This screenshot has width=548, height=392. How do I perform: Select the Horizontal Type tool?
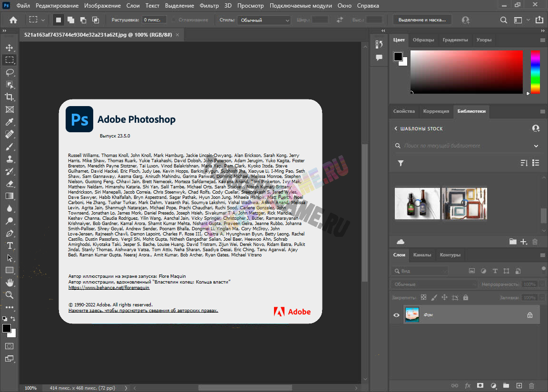[10, 245]
